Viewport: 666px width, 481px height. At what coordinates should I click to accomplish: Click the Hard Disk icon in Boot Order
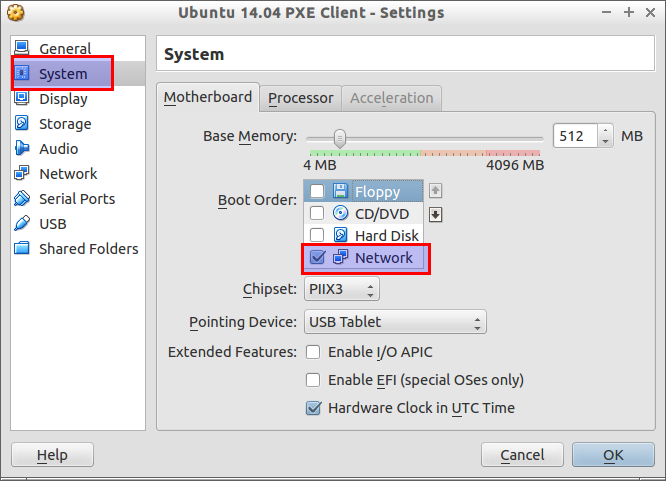coord(340,235)
